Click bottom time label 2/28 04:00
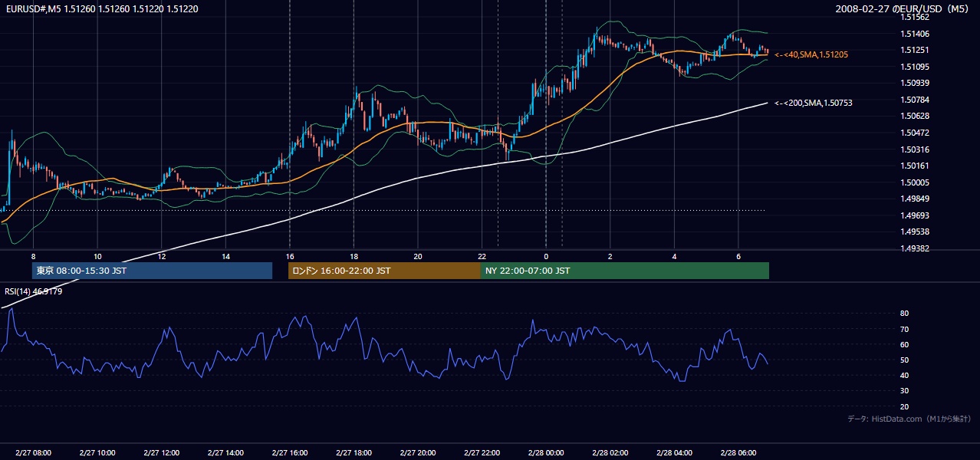Image resolution: width=980 pixels, height=460 pixels. (674, 453)
